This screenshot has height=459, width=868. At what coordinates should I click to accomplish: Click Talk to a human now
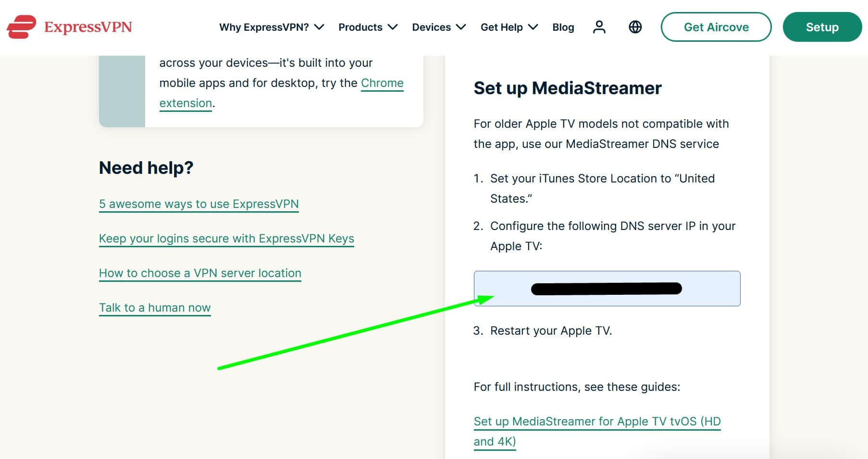[x=155, y=308]
